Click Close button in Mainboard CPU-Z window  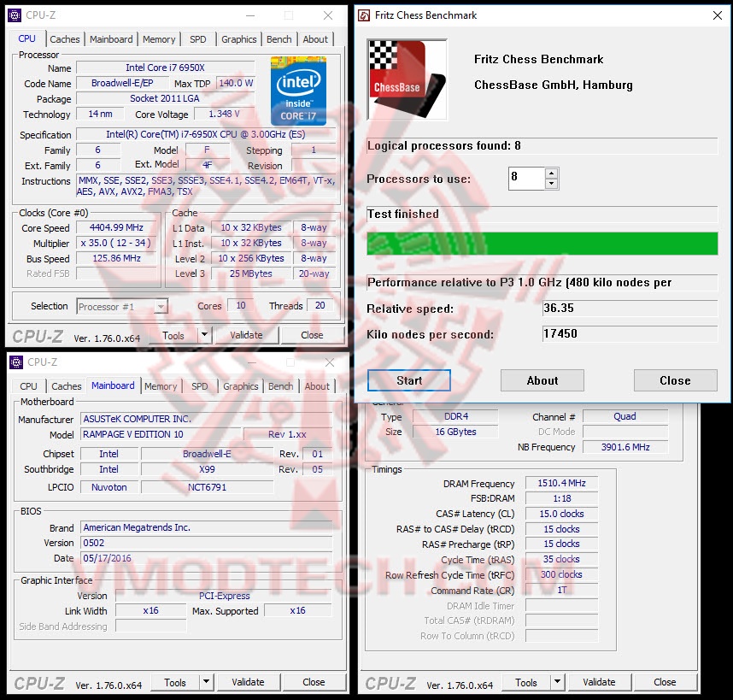pos(314,682)
